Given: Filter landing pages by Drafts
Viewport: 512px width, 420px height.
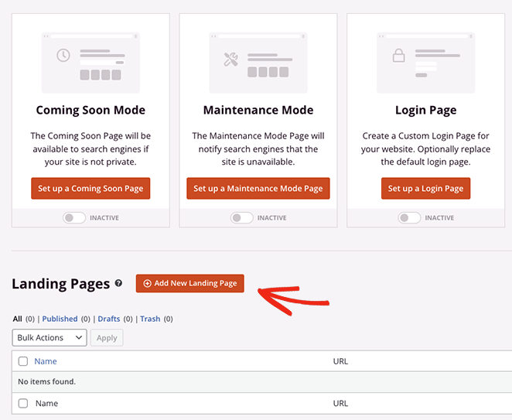Looking at the screenshot, I should [x=109, y=319].
